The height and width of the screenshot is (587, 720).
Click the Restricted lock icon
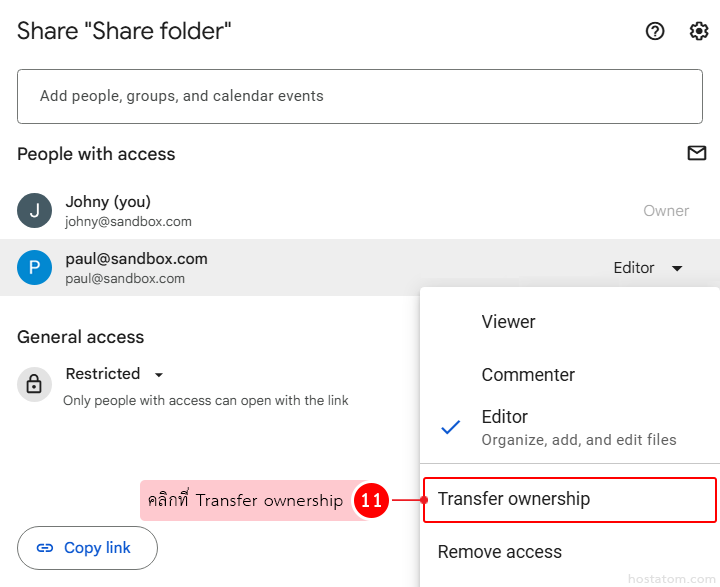[34, 384]
